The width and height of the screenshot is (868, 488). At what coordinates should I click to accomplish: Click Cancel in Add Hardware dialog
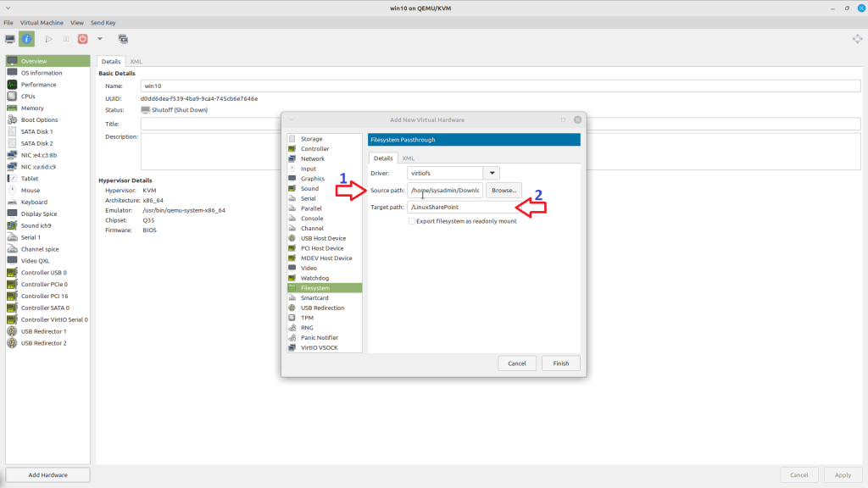(x=517, y=363)
